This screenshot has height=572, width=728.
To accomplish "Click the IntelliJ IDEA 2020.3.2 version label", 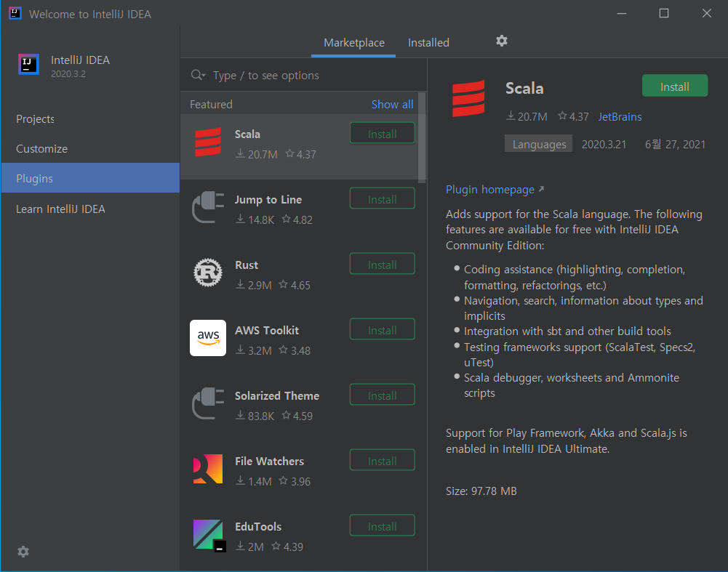I will pos(68,74).
